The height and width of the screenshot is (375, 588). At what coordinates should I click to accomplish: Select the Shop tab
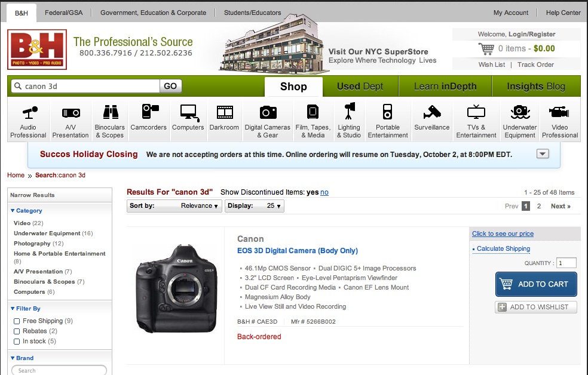[x=293, y=87]
